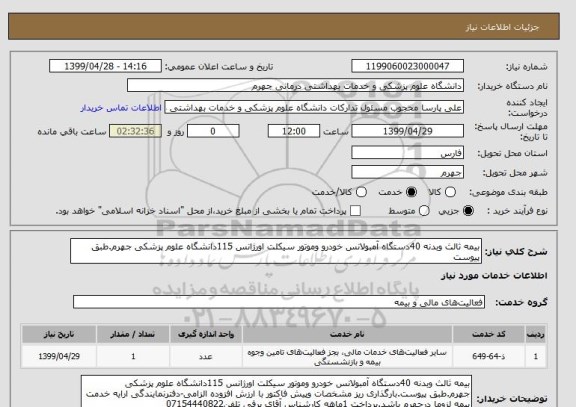Click the buyer notes توضیحات خریدار text box

pyautogui.click(x=276, y=391)
